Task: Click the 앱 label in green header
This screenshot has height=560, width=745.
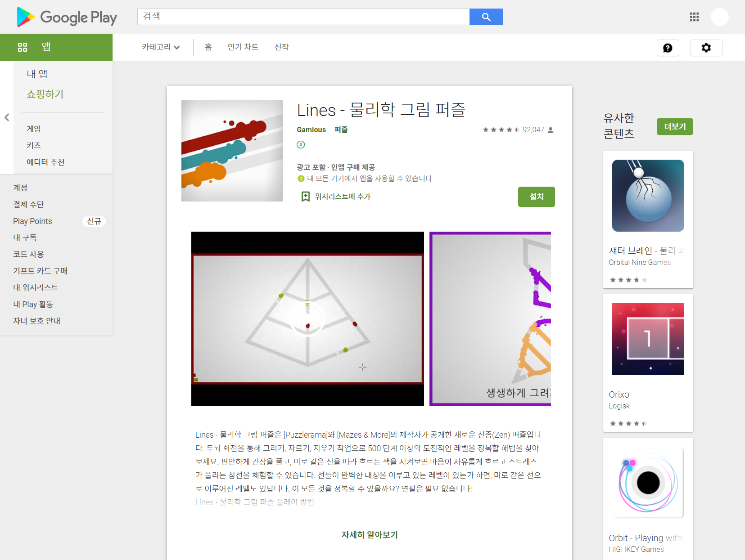Action: click(46, 47)
